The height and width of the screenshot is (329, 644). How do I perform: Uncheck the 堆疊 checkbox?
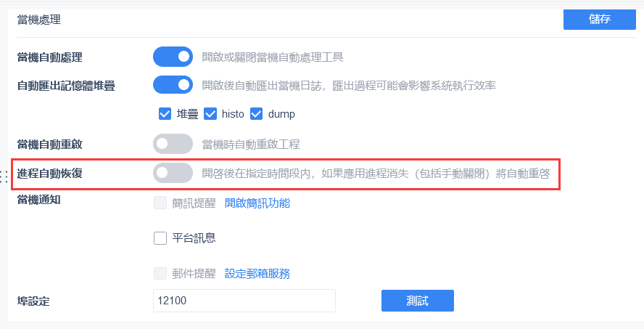click(x=165, y=114)
